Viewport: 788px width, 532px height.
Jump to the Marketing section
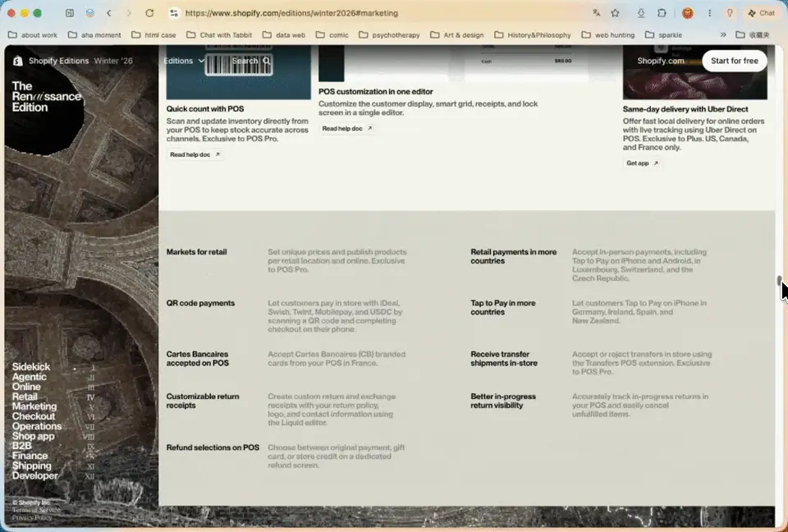[x=34, y=406]
